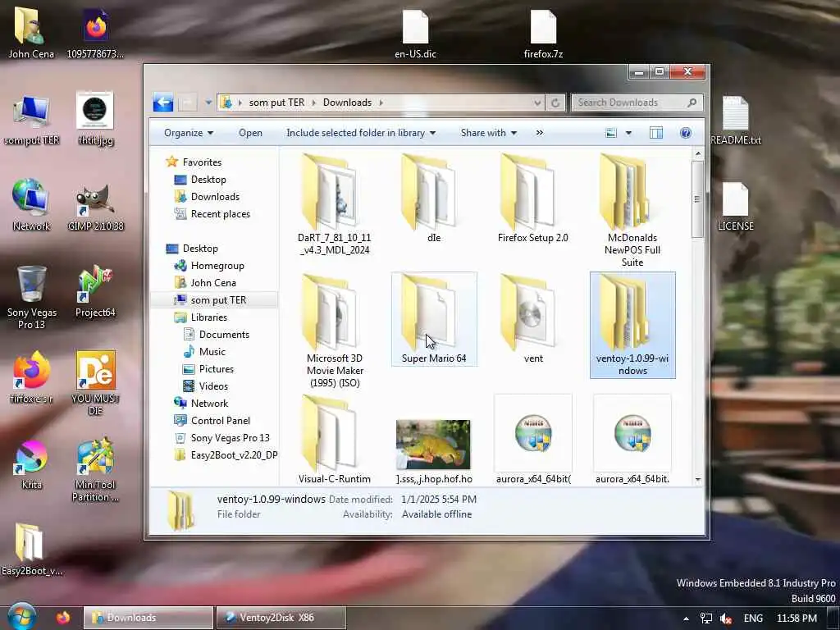
Task: Select Easy2Boot_v2.20_DP in navigation pane
Action: click(x=234, y=454)
